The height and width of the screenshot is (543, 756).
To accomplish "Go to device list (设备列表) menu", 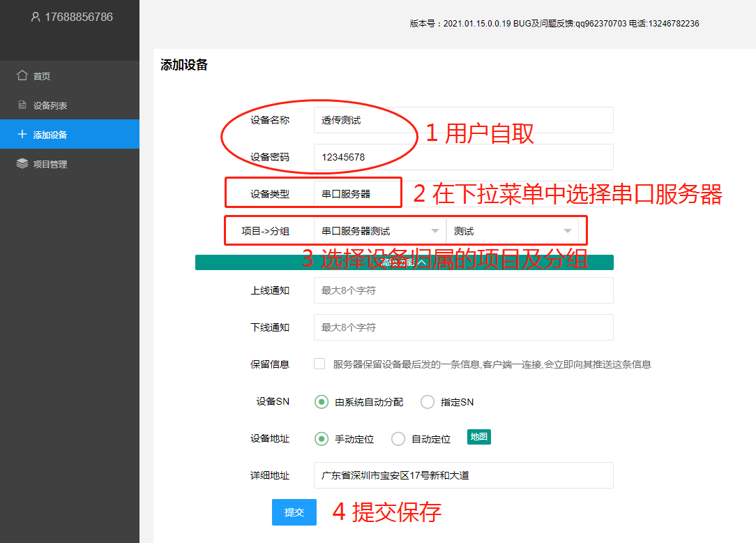I will [50, 105].
